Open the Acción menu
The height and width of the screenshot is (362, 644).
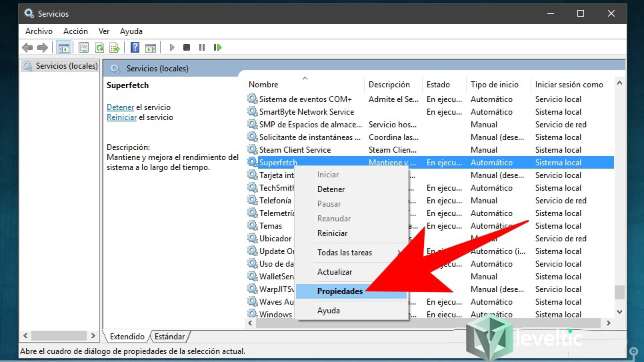coord(75,31)
